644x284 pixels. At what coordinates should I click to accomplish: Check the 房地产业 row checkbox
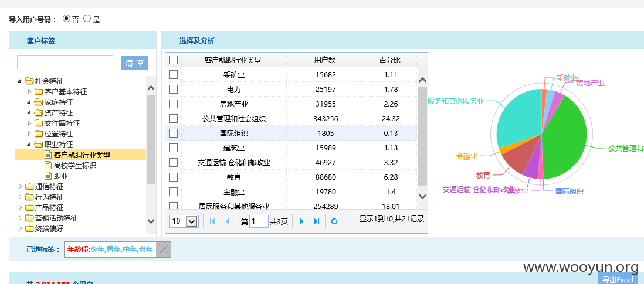[x=174, y=104]
